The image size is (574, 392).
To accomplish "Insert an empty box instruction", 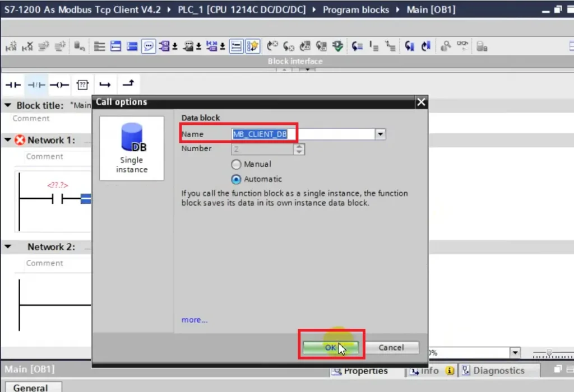I will point(82,84).
